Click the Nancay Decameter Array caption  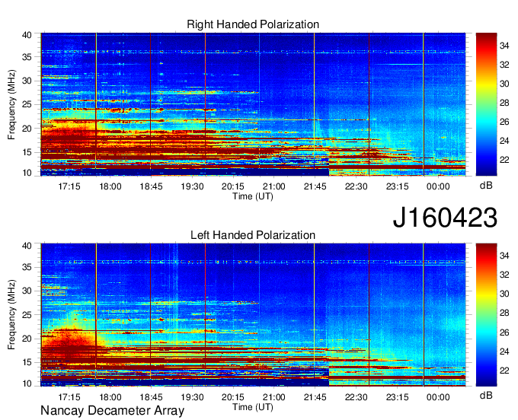click(x=112, y=410)
